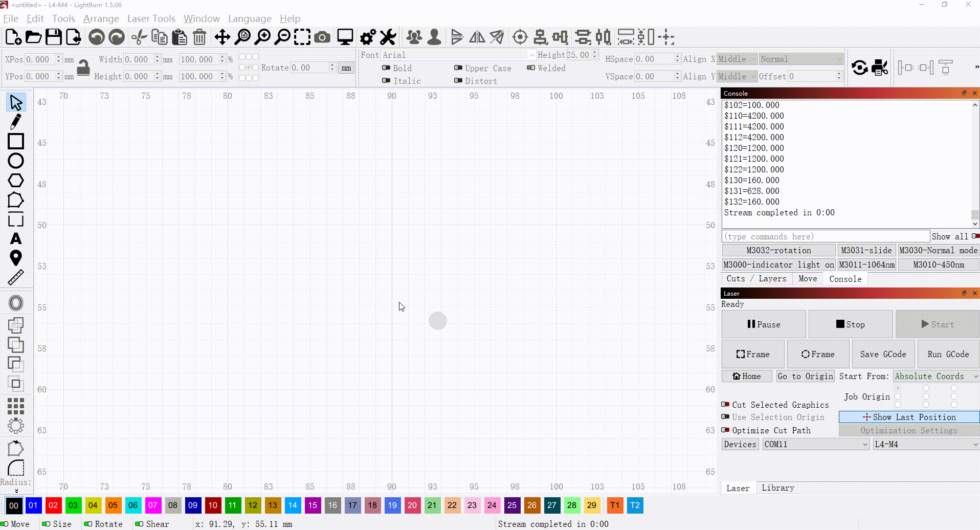Toggle Optimize Cut Path switch
980x530 pixels.
(725, 430)
